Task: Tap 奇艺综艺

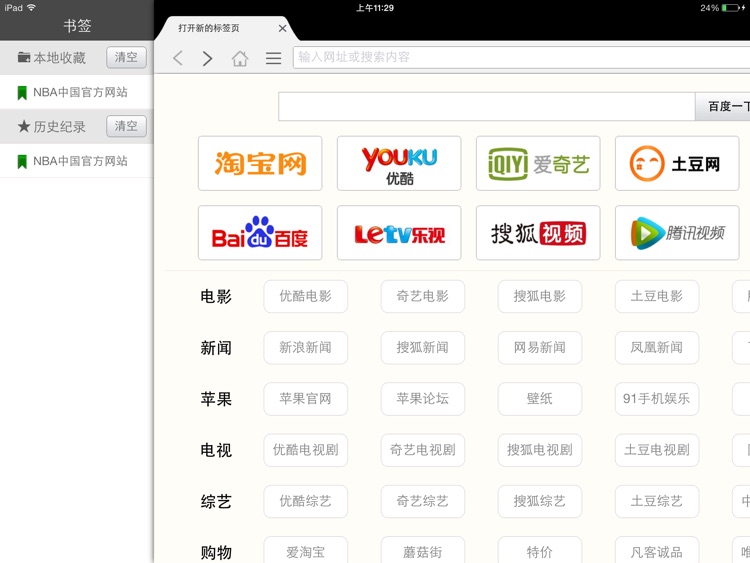Action: coord(423,501)
